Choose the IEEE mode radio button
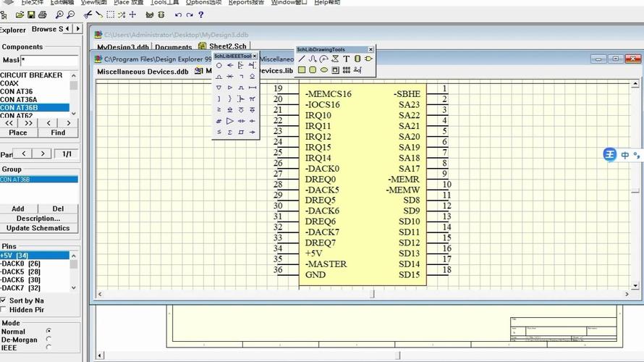Image resolution: width=644 pixels, height=362 pixels. point(48,347)
